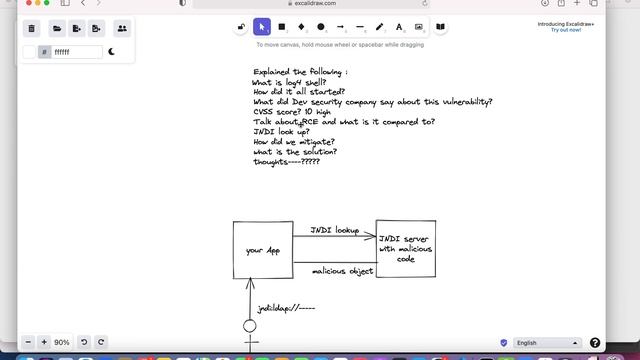Click the shield encryption icon
The height and width of the screenshot is (360, 640).
[x=504, y=343]
